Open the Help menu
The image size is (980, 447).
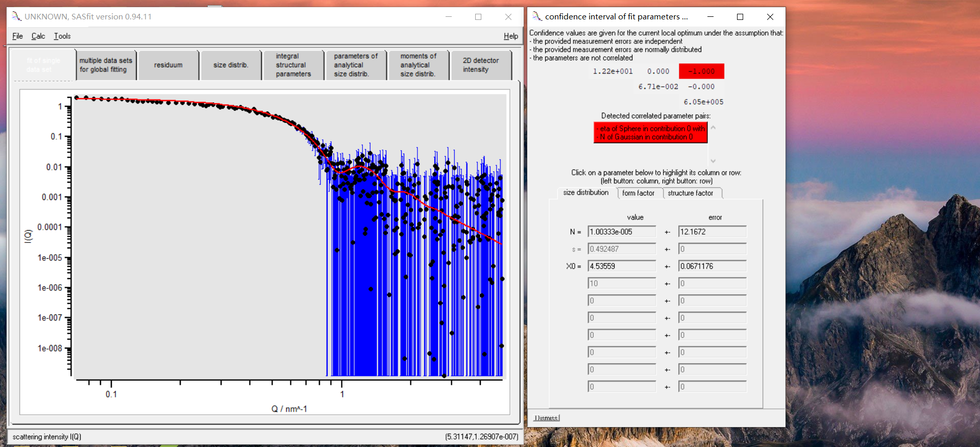[510, 36]
